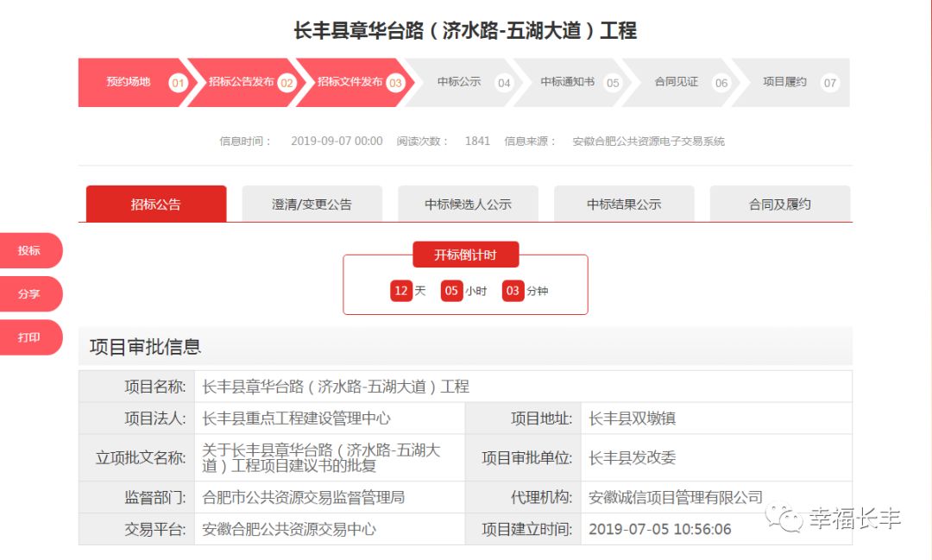Click the value 安徽诚信项目管理有限公司
Viewport: 932px width, 560px height.
(x=675, y=498)
